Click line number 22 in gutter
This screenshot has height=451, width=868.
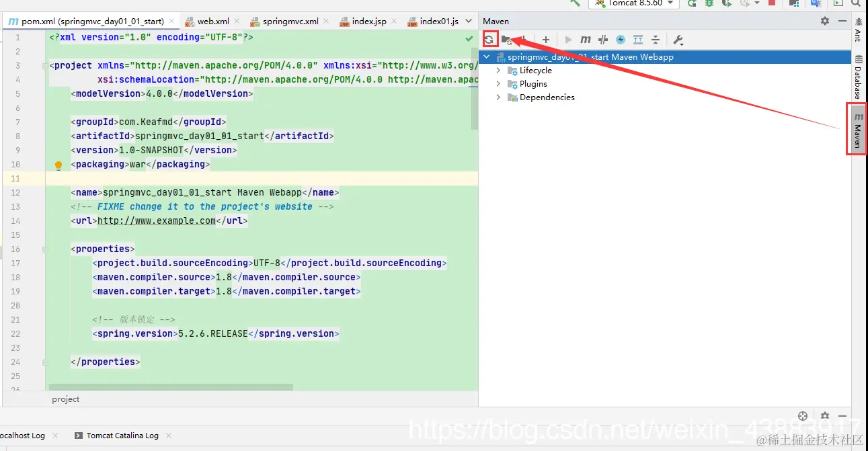pos(16,334)
